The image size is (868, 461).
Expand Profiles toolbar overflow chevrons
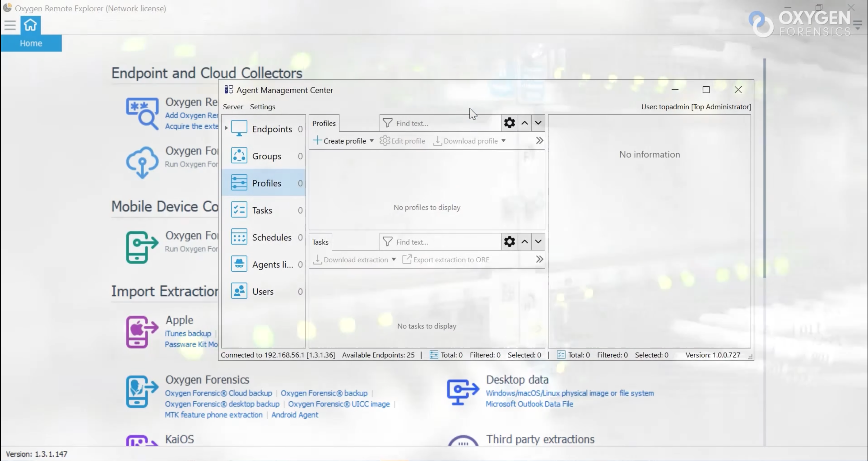tap(539, 140)
